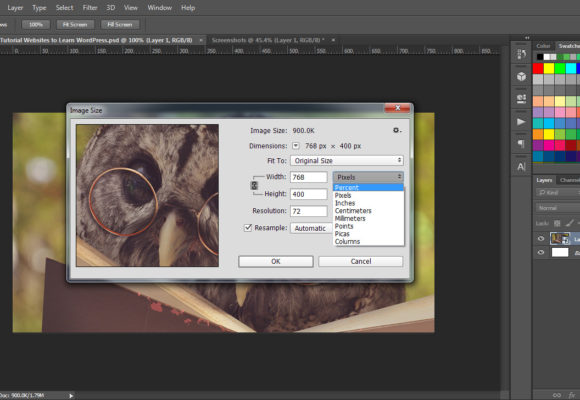Click the Width units Pixels dropdown
This screenshot has width=580, height=400.
coord(368,177)
